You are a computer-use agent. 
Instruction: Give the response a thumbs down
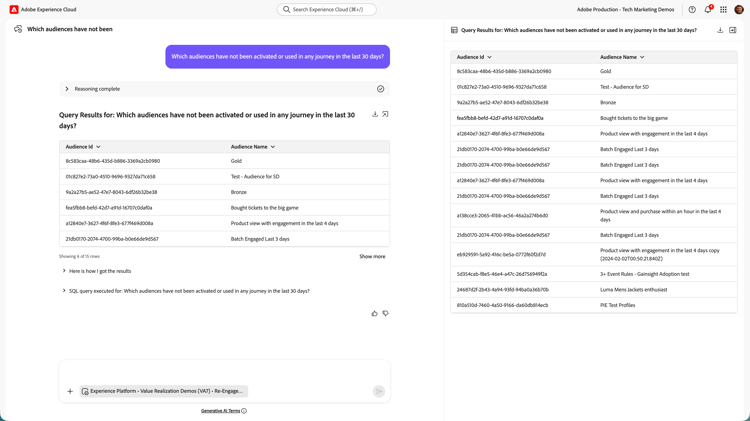[x=385, y=314]
